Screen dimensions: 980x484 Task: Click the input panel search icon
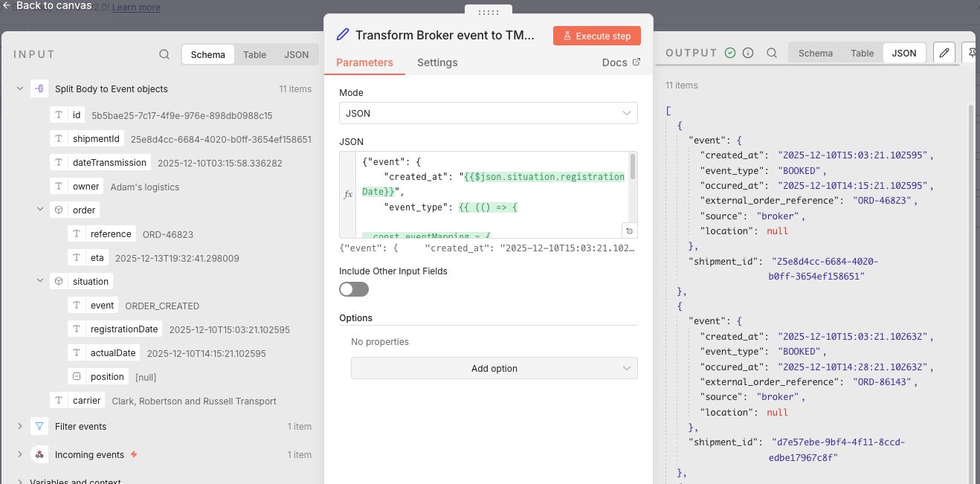tap(164, 54)
